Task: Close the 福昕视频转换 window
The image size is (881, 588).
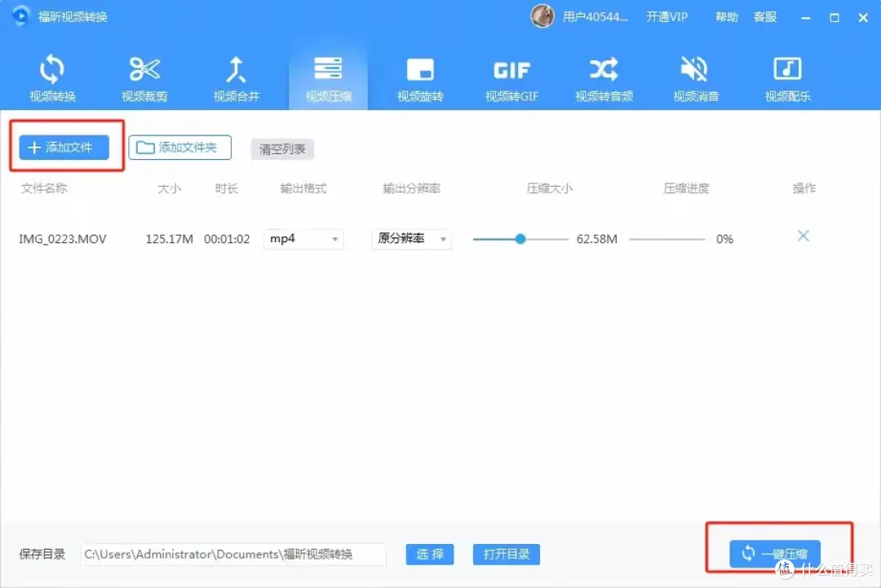Action: pyautogui.click(x=863, y=18)
